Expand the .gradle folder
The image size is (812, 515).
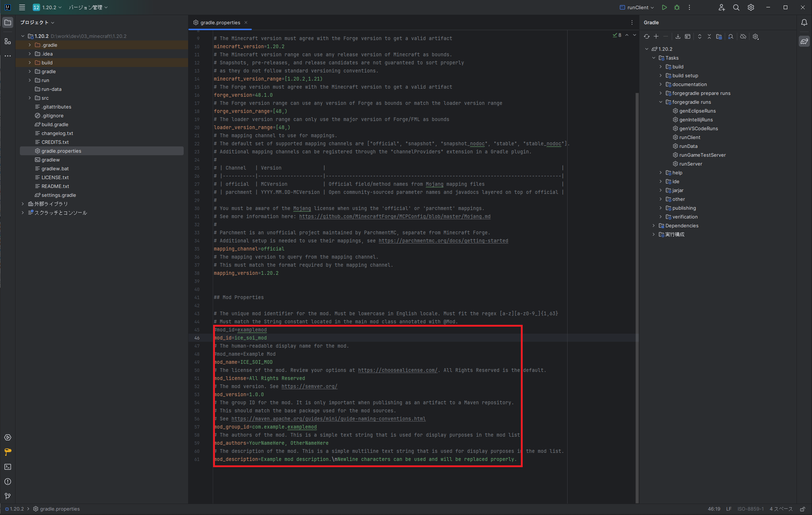click(x=30, y=45)
